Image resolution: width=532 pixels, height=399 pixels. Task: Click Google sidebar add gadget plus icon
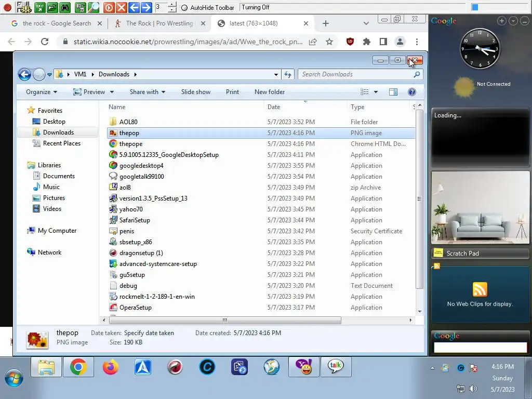pos(501,21)
